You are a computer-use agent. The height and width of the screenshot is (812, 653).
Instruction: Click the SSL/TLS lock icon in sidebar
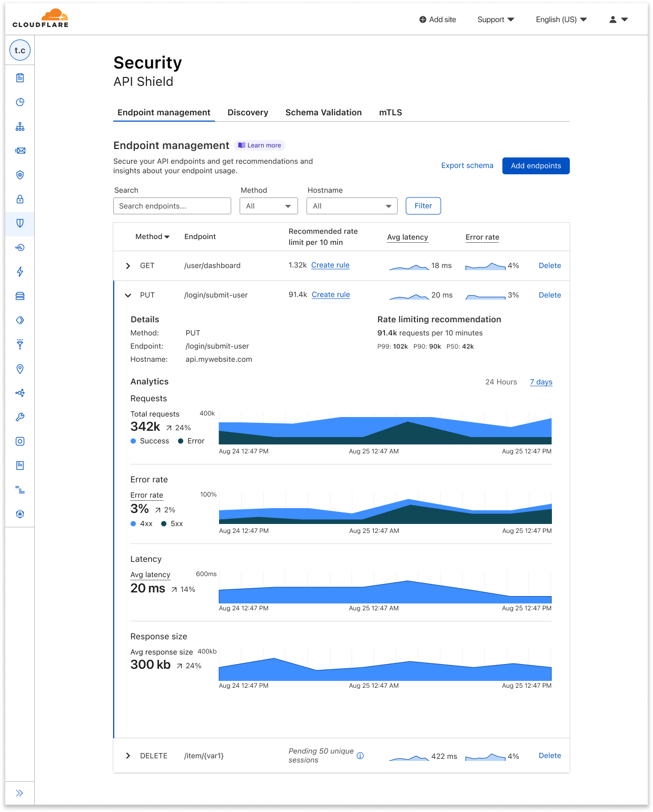(20, 199)
